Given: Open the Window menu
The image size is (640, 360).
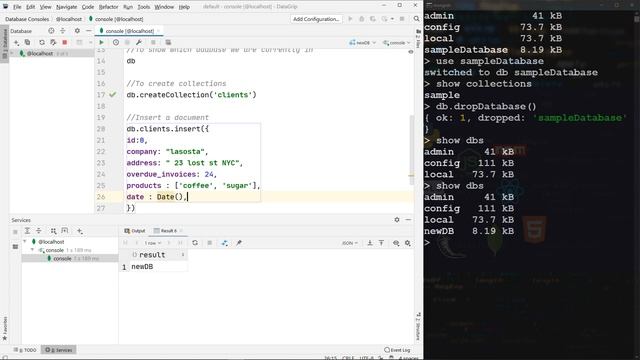Looking at the screenshot, I should point(164,7).
